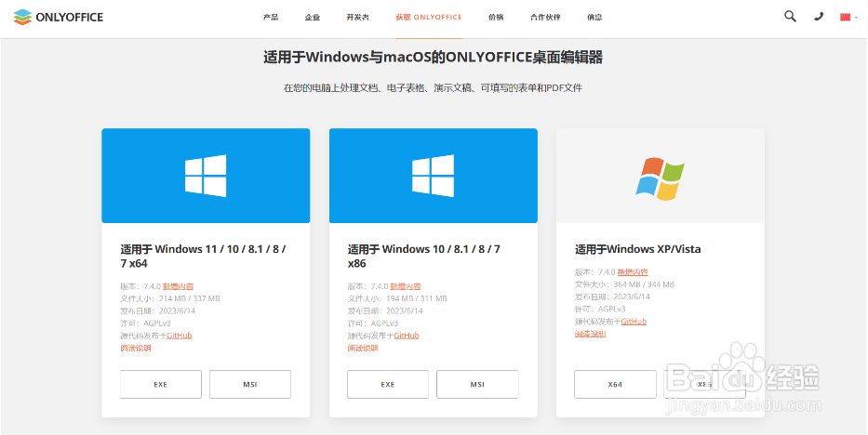Click the phone contact icon

click(819, 17)
